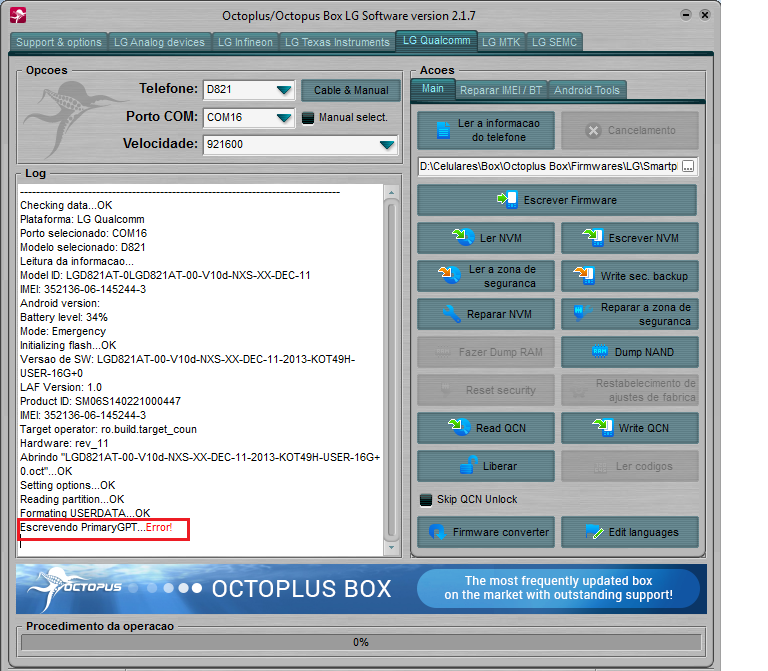Click the Write QCN chip icon

[602, 428]
